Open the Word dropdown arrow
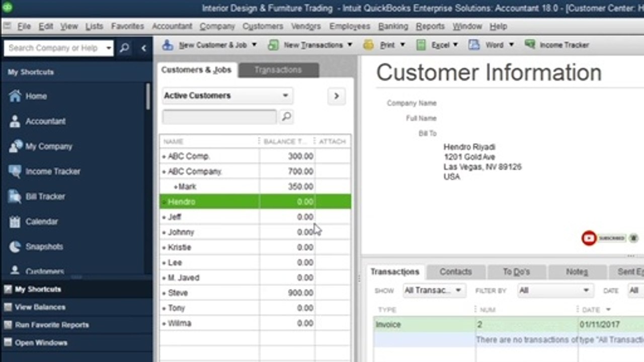 [x=511, y=45]
